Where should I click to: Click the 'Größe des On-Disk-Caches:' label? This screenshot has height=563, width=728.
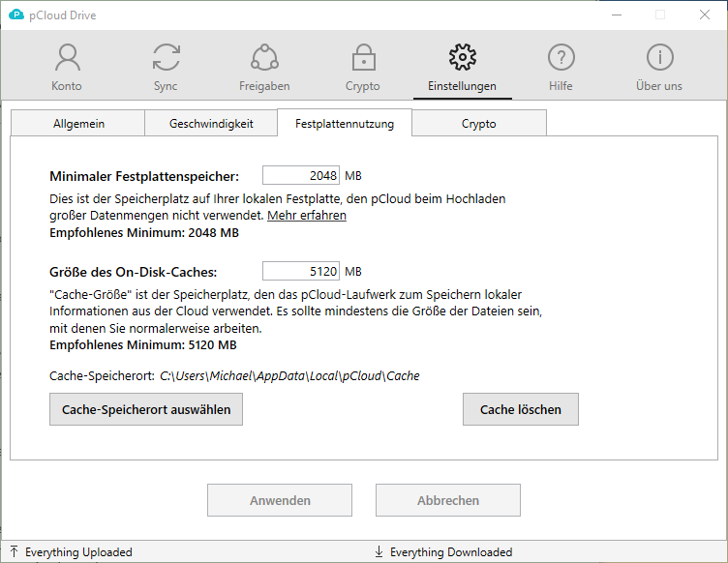click(134, 272)
